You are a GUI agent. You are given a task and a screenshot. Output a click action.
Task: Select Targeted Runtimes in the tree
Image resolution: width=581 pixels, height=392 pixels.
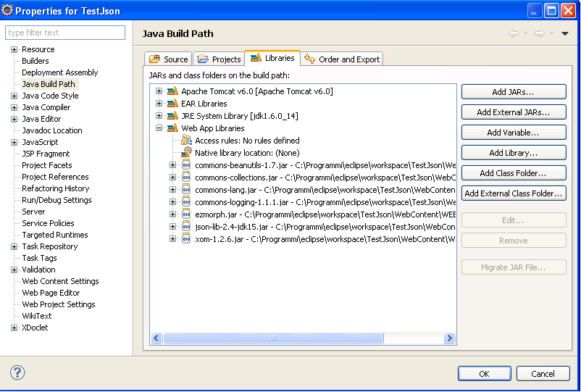(55, 235)
